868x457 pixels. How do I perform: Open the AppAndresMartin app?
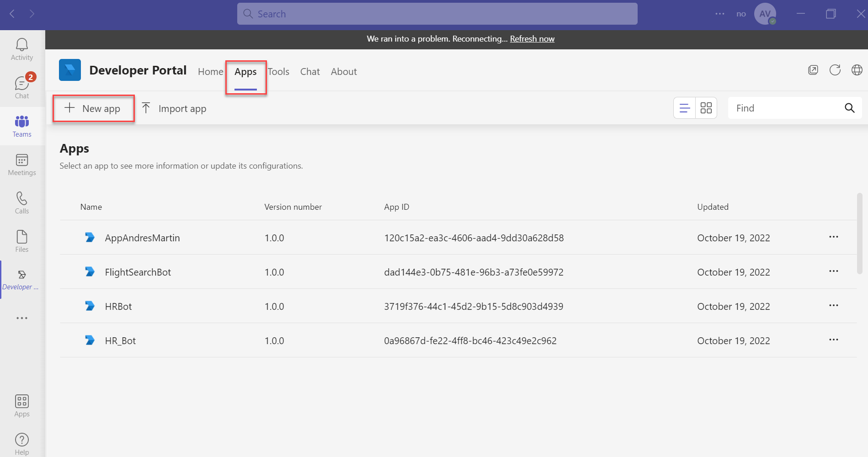tap(142, 238)
